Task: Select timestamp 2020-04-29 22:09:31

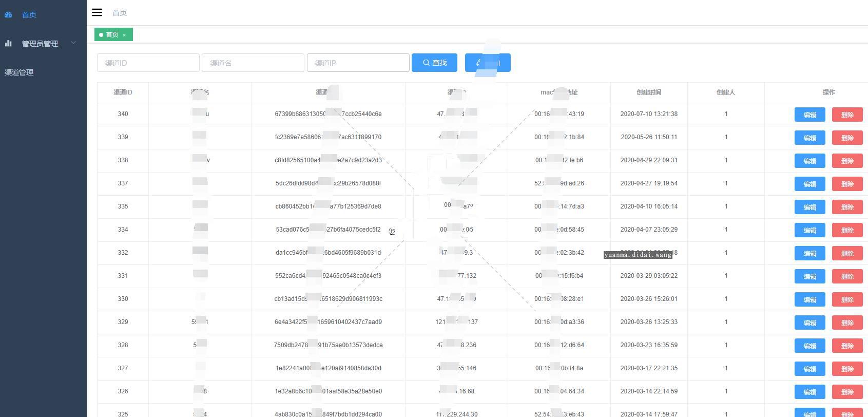Action: coord(649,160)
